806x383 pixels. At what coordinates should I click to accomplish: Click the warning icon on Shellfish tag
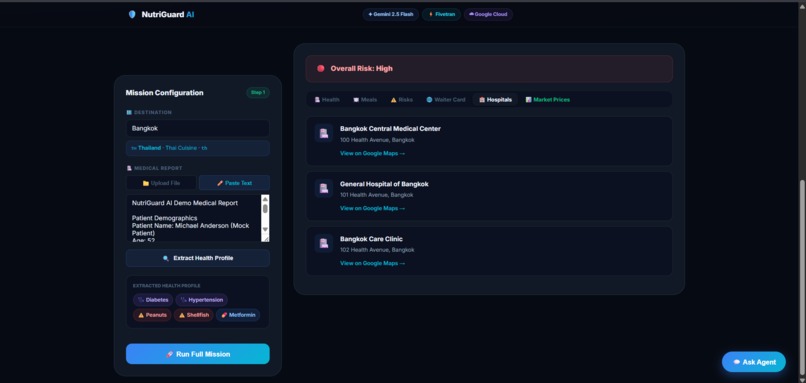[x=181, y=315]
